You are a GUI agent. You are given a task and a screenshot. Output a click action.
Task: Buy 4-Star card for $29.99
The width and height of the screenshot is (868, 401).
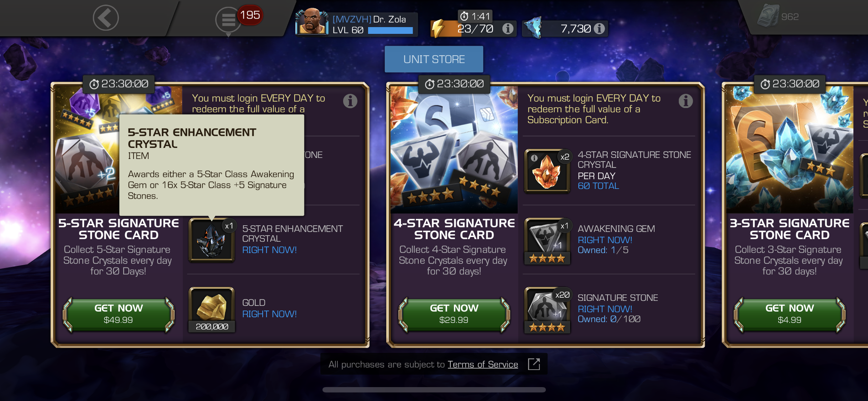click(454, 314)
